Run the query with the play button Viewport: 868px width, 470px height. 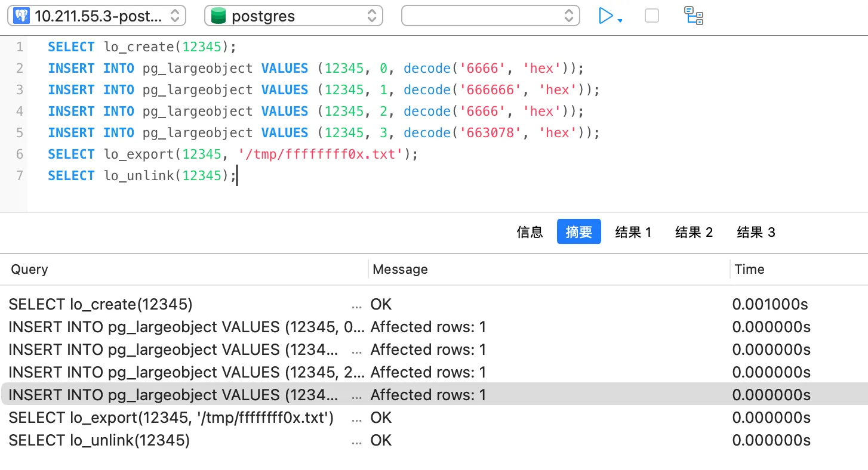(x=605, y=16)
